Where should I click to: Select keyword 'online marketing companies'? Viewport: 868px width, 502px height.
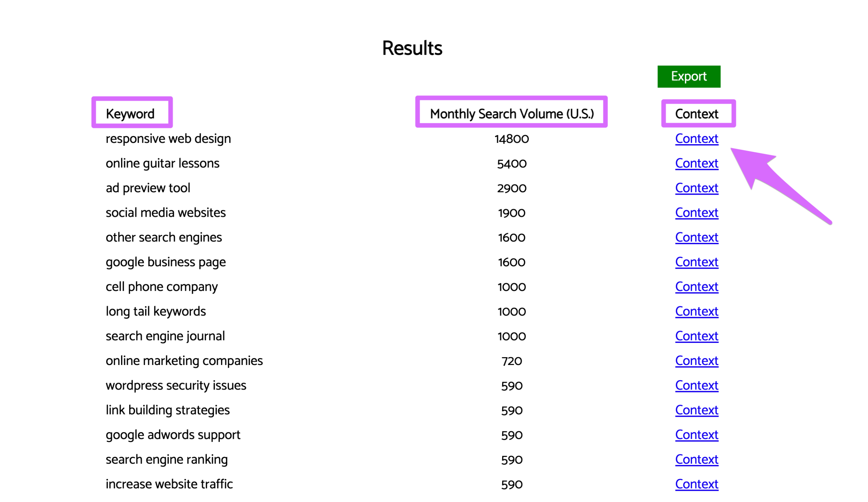(184, 361)
